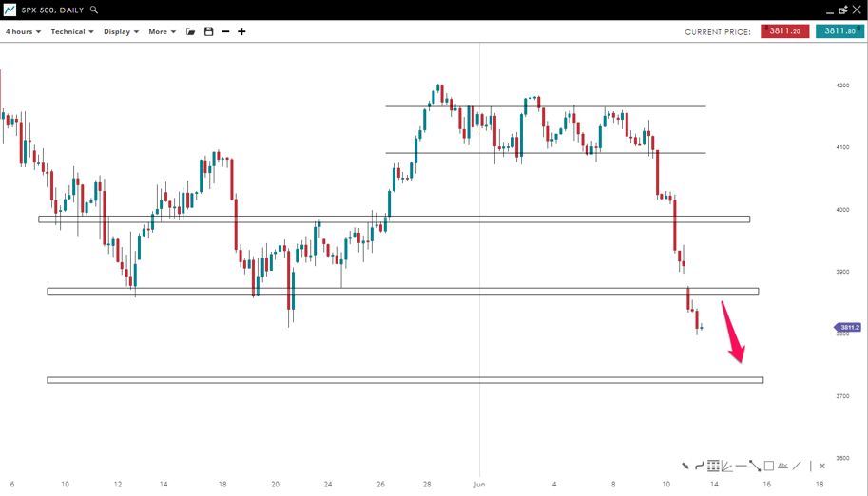Save the chart with the floppy disk icon
The height and width of the screenshot is (496, 868).
click(x=209, y=31)
